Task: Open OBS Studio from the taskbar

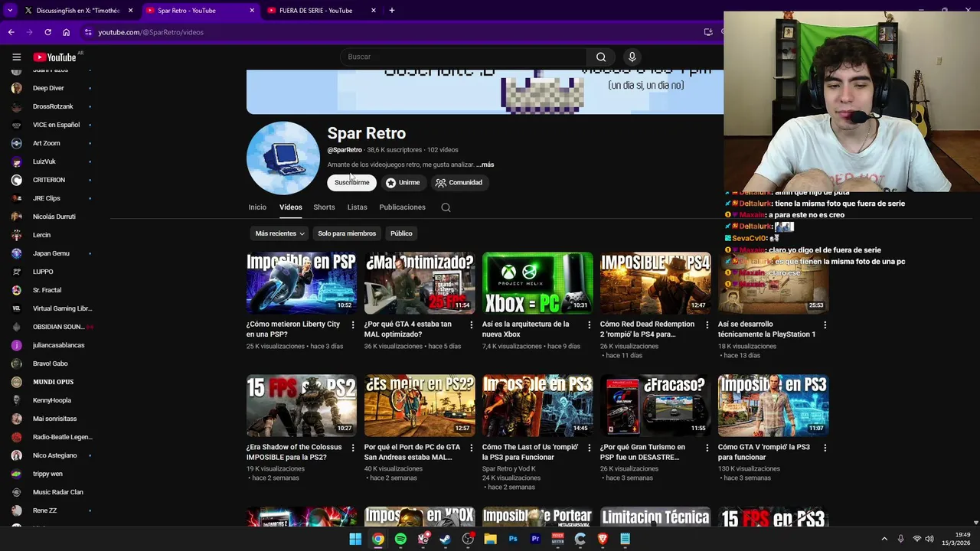Action: (x=468, y=539)
